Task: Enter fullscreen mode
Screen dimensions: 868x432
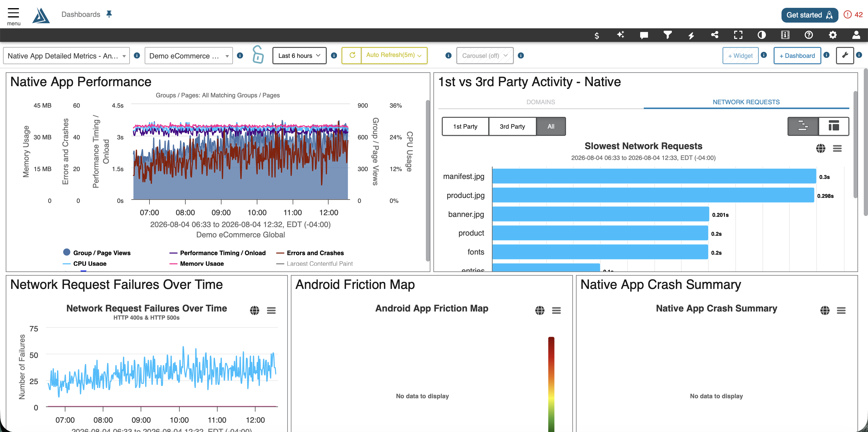Action: pos(738,35)
